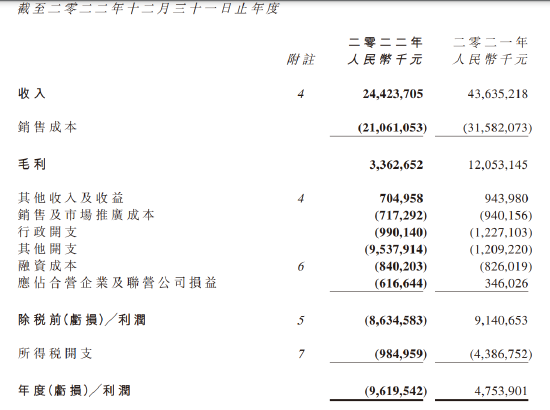The image size is (550, 410).
Task: Click the 毛利 gross profit label
Action: (32, 164)
